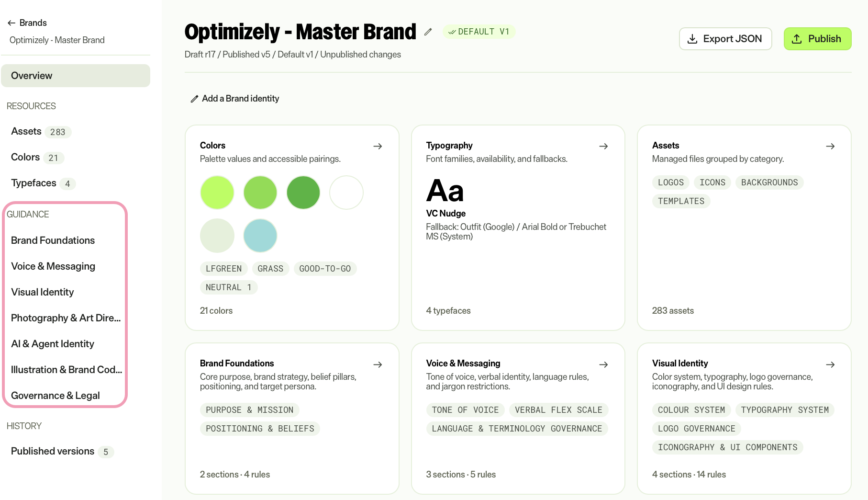Open Voice & Messaging in the sidebar
Image resolution: width=868 pixels, height=500 pixels.
click(x=53, y=266)
